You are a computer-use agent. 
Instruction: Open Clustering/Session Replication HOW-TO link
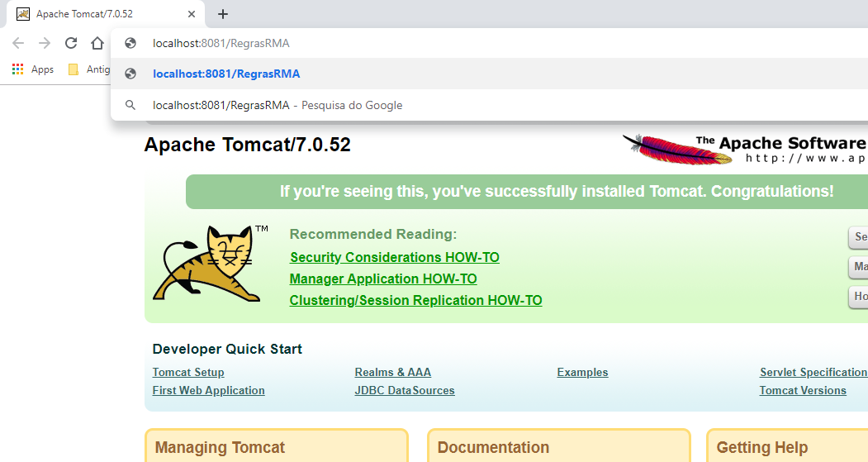click(415, 300)
